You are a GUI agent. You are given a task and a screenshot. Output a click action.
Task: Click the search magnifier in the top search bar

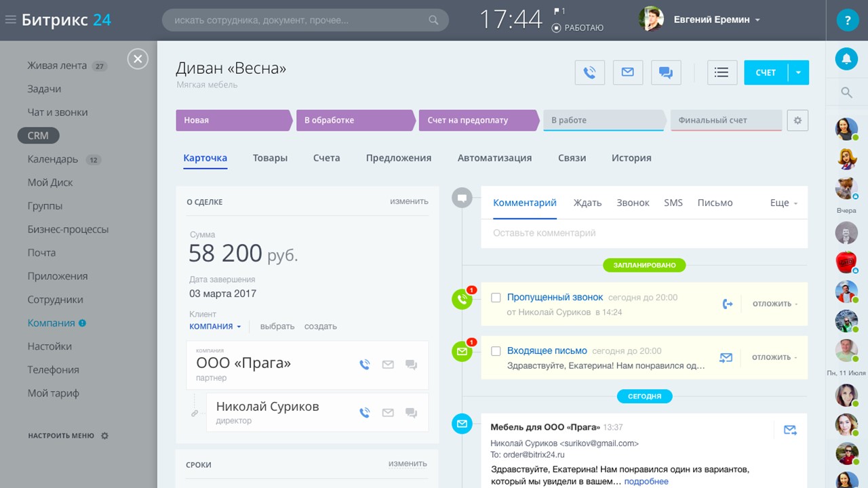tap(434, 20)
